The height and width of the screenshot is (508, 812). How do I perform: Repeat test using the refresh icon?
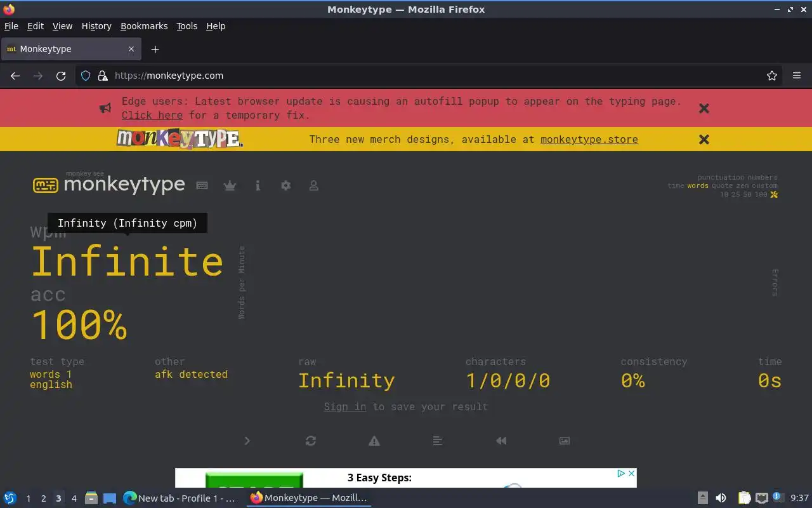point(311,441)
